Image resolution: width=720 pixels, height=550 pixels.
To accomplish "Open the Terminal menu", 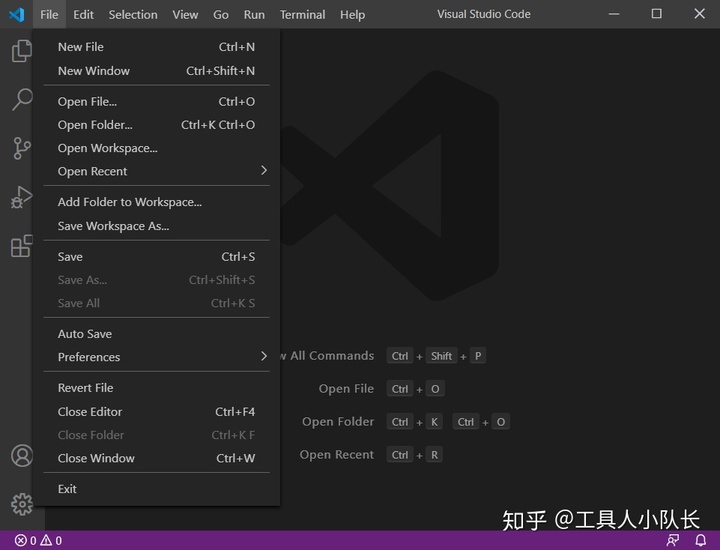I will click(302, 15).
